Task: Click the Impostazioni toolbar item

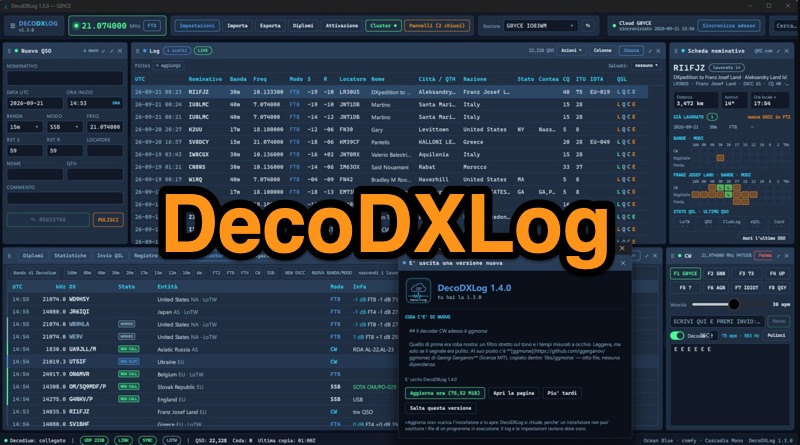Action: point(197,26)
